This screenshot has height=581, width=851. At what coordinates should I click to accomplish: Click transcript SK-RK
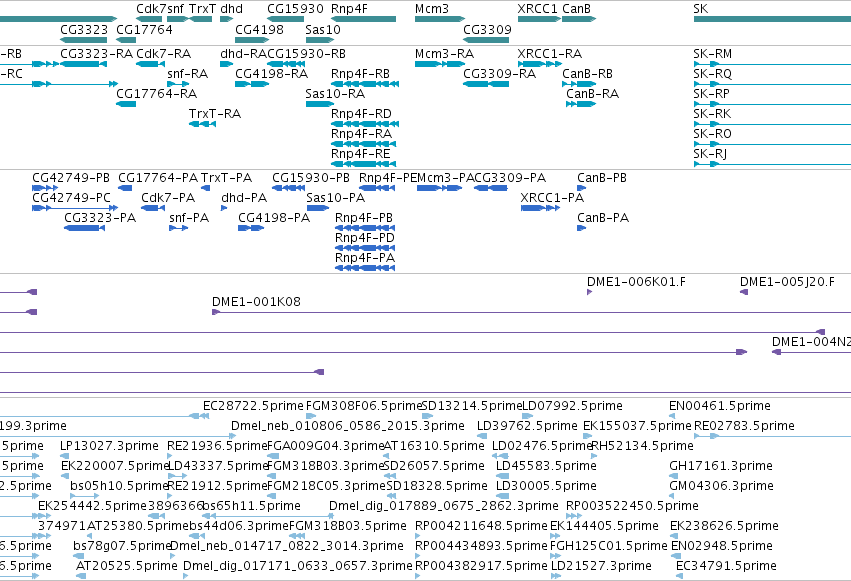[772, 124]
